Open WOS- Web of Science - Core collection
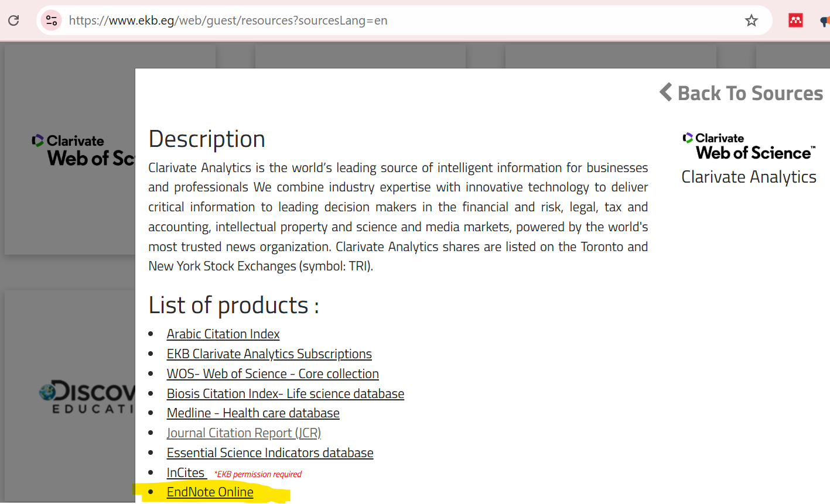 [x=273, y=373]
